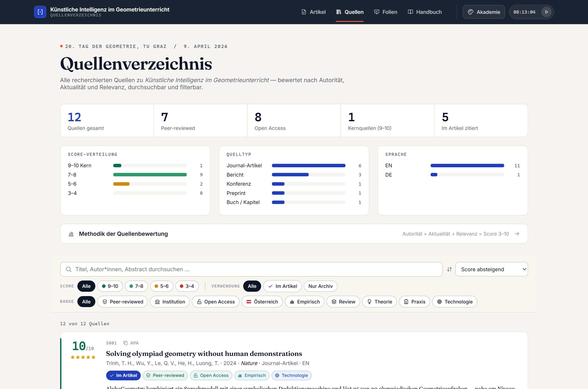Viewport: 588px width, 389px height.
Task: Click the 7–8 score distribution bar
Action: 150,175
